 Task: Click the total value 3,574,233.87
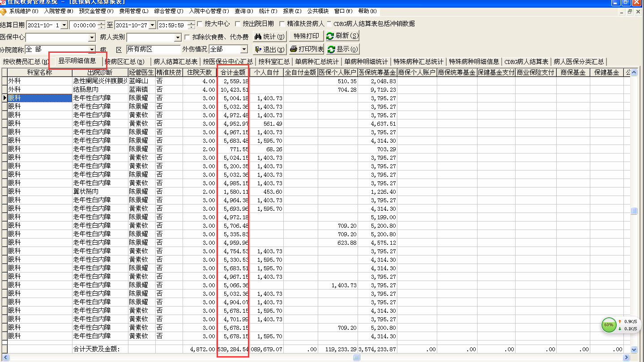coord(377,349)
